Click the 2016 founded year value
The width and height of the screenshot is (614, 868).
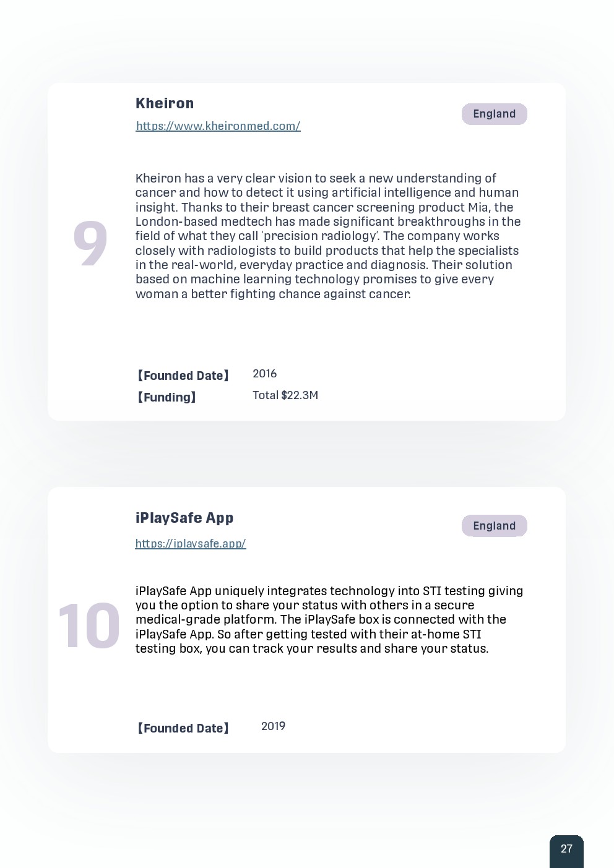264,374
